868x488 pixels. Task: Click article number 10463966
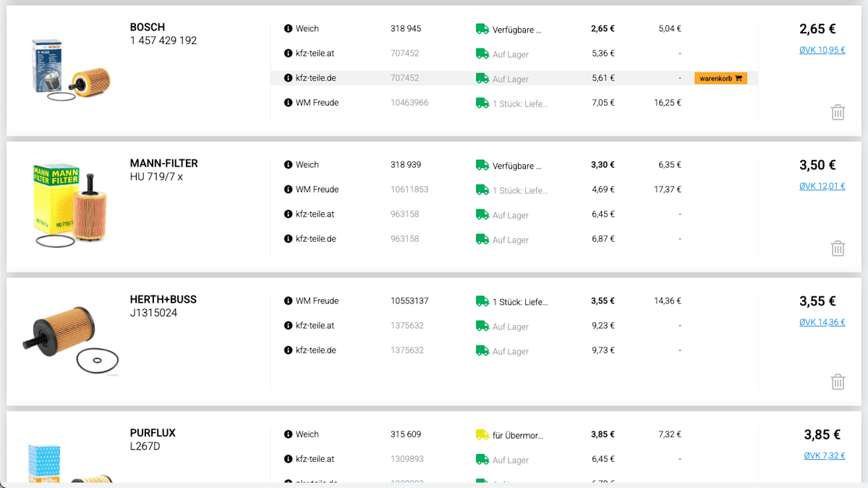pyautogui.click(x=409, y=103)
